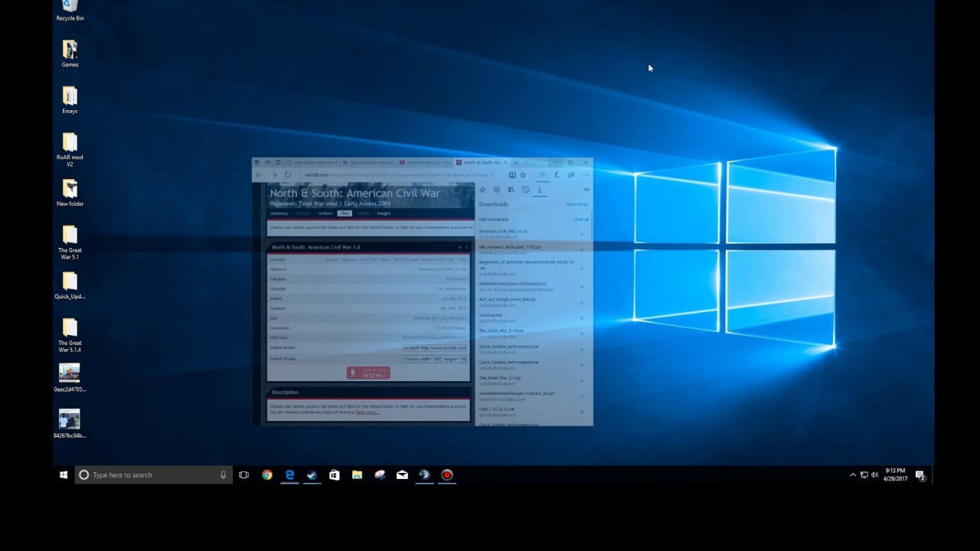
Task: Select the RoAR mod V2 folder
Action: click(x=70, y=150)
